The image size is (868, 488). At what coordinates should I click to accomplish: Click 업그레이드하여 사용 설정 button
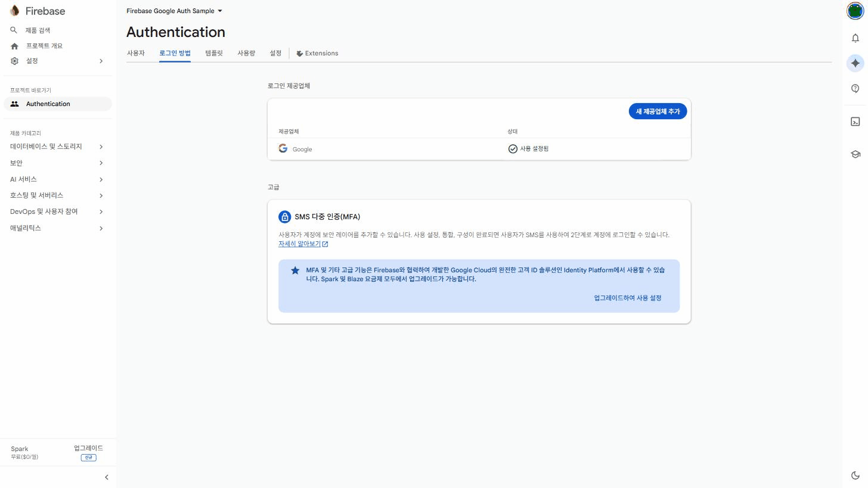pyautogui.click(x=628, y=298)
